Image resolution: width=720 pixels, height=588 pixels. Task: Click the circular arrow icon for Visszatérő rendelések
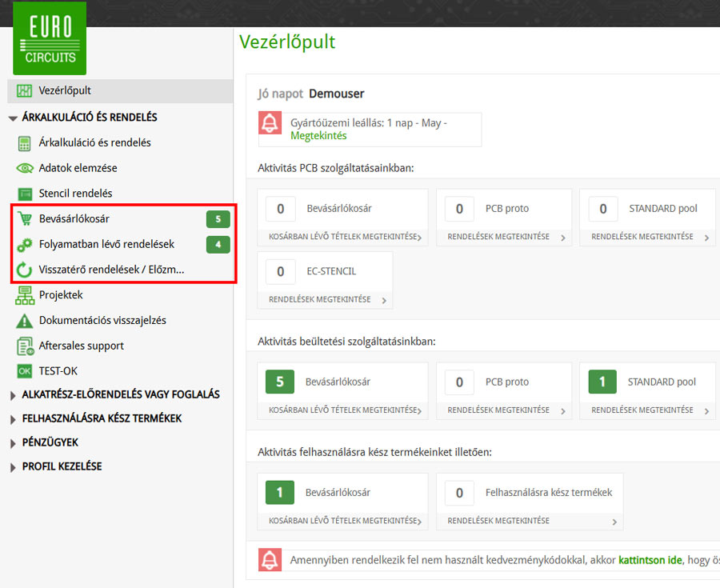(24, 270)
